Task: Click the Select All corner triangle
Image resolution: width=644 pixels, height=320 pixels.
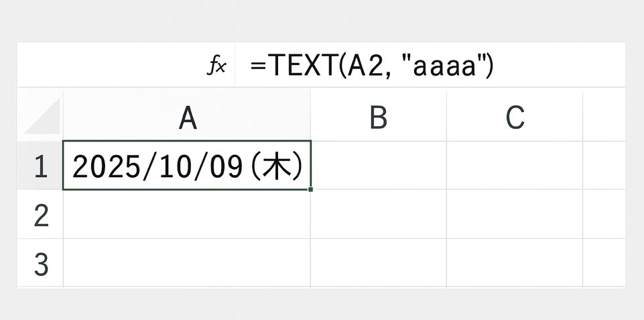Action: (40, 116)
